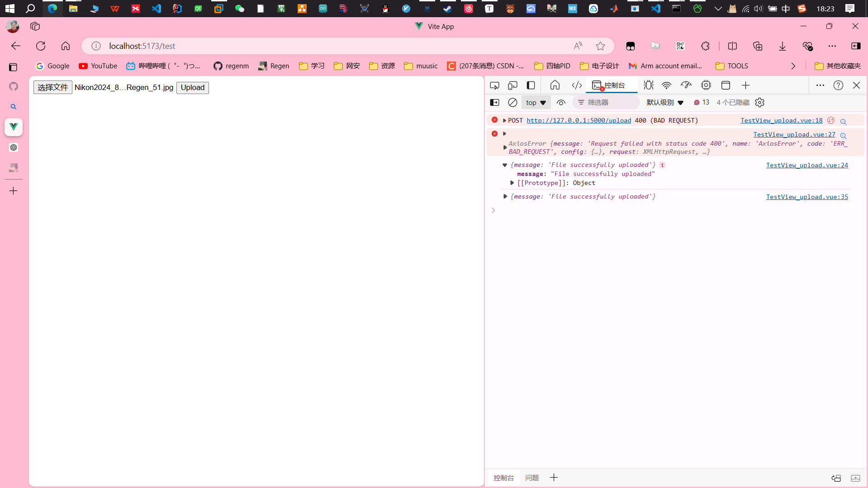Open the Application panel window icon

coord(726,85)
